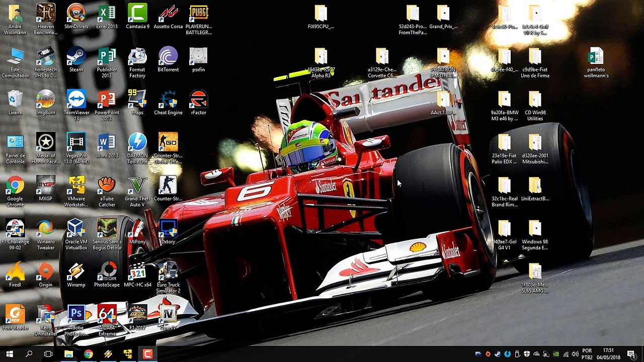644x362 pixels.
Task: Open honestech VHS to DVD shortcut
Action: click(46, 62)
